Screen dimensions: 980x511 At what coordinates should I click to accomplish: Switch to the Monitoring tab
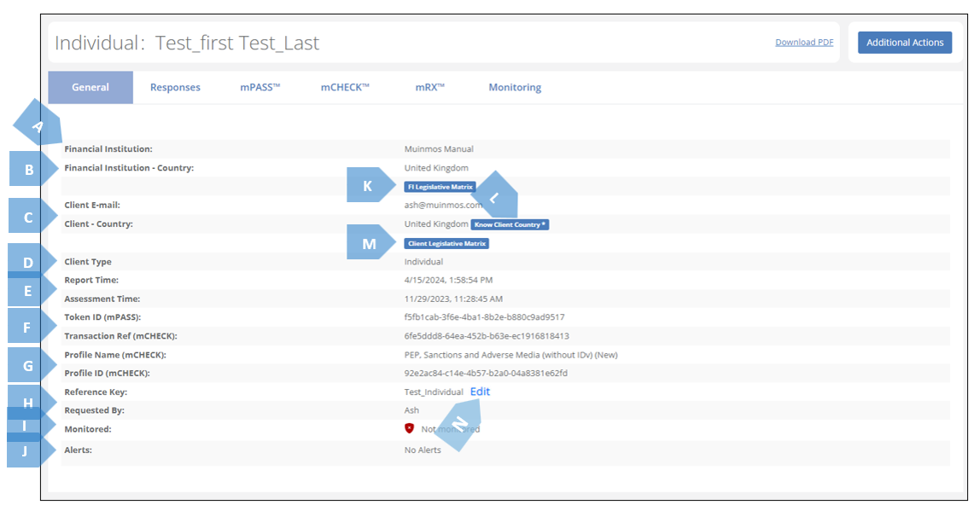(515, 87)
